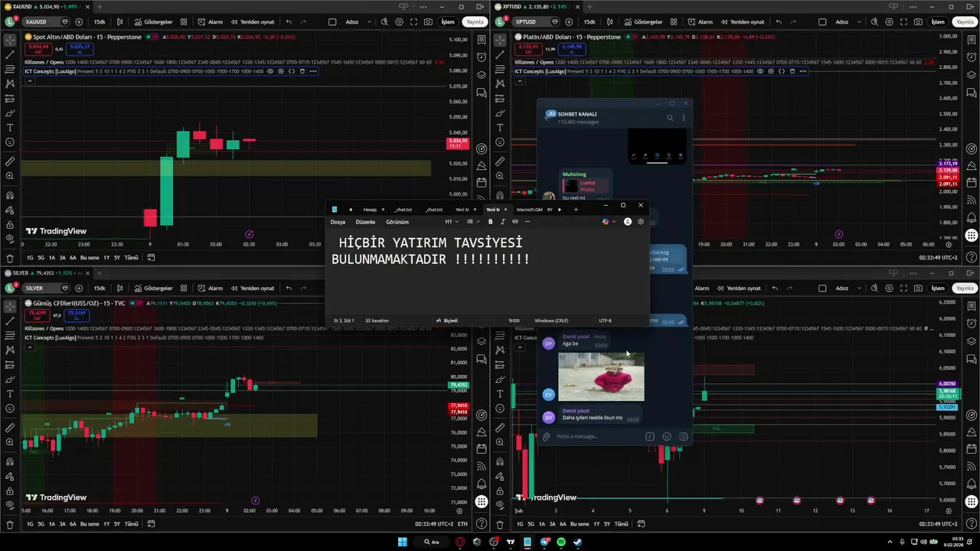Toggle ICT Concepts visibility eye in XAUUSD chart
The image size is (980, 551).
[x=270, y=71]
